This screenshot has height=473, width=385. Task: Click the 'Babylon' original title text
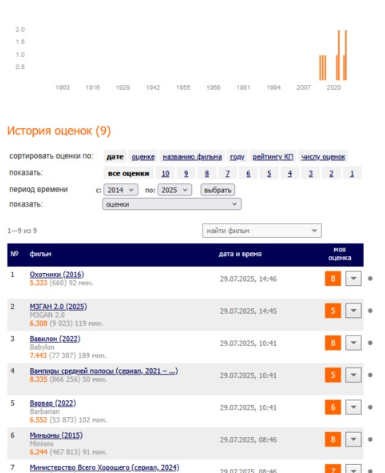click(x=42, y=347)
